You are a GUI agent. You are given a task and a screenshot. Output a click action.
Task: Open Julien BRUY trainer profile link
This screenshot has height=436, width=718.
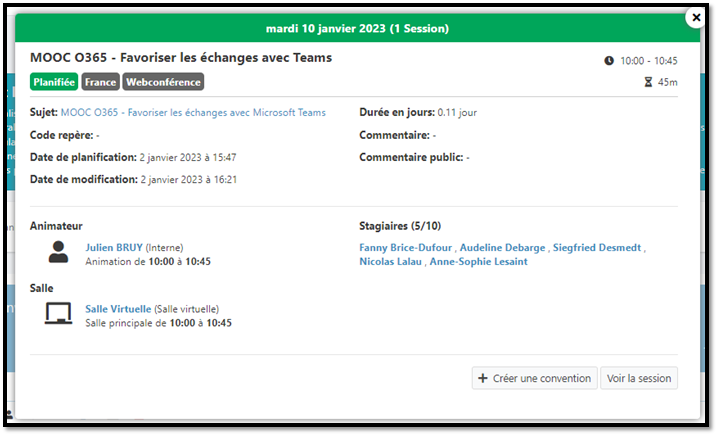pos(114,247)
